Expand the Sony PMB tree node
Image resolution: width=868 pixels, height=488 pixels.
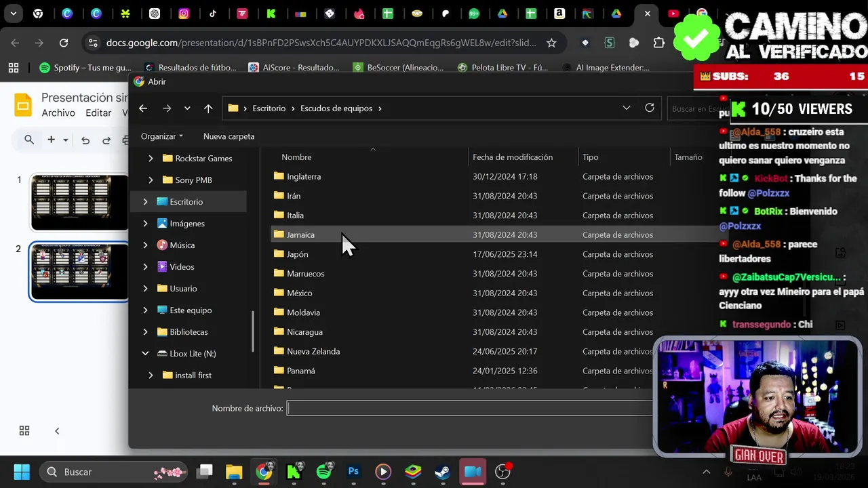[151, 180]
